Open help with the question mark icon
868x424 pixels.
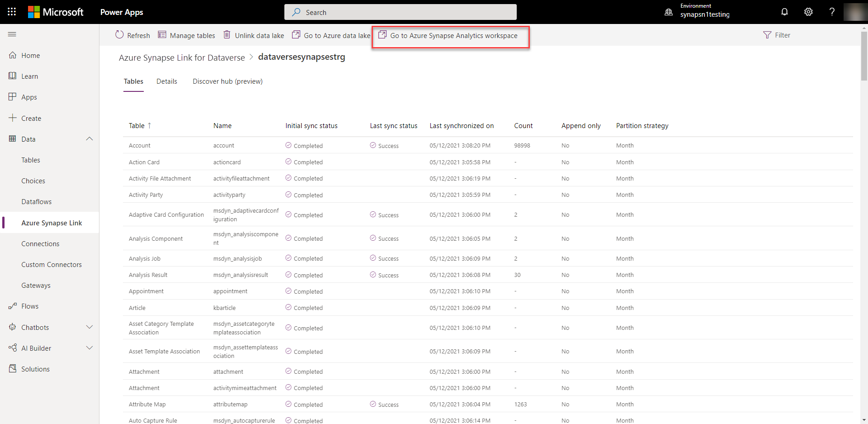pos(832,12)
